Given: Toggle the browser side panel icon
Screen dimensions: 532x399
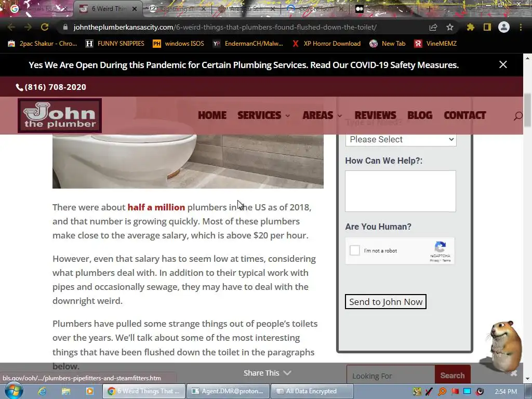Looking at the screenshot, I should [x=487, y=27].
